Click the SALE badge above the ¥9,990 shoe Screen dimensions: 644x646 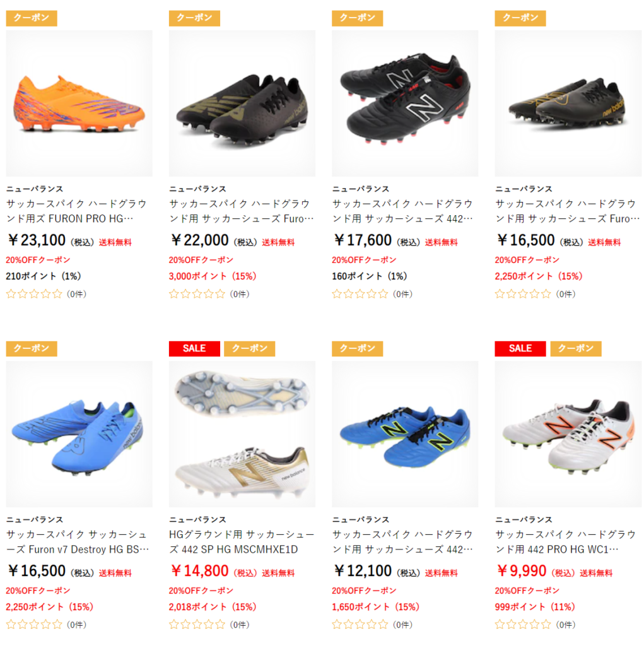tap(520, 348)
